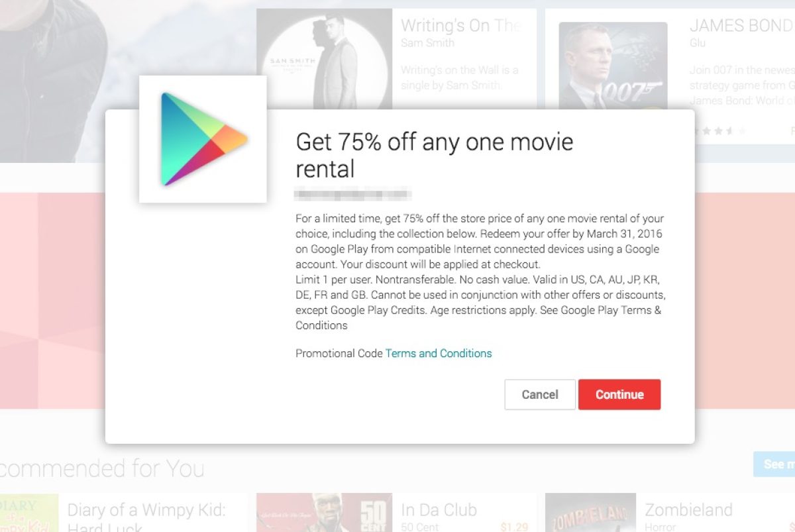Screen dimensions: 795x532
Task: Open the Terms and Conditions link
Action: click(x=439, y=353)
